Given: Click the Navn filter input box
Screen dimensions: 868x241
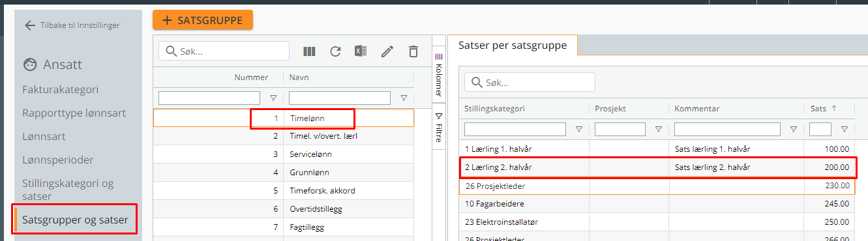Looking at the screenshot, I should (340, 98).
